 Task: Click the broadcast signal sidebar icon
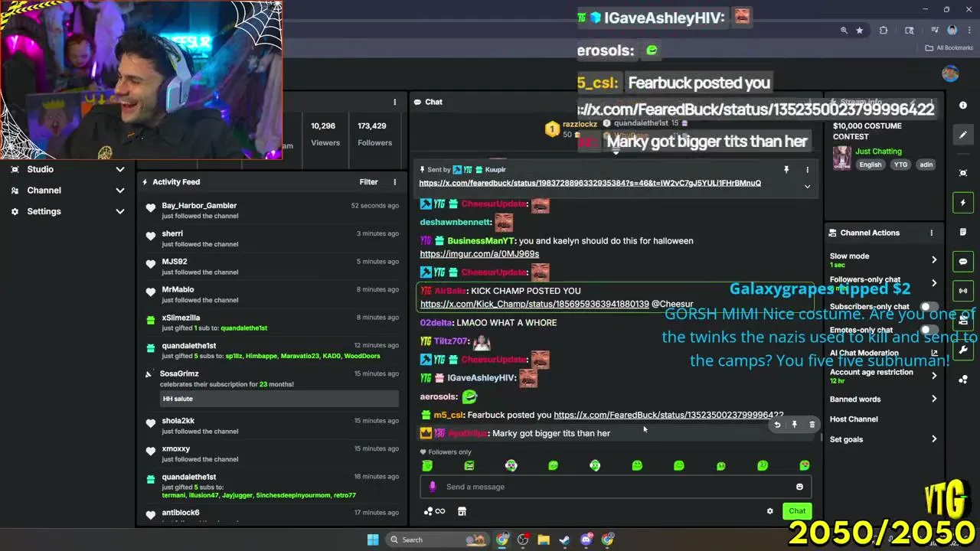(963, 291)
